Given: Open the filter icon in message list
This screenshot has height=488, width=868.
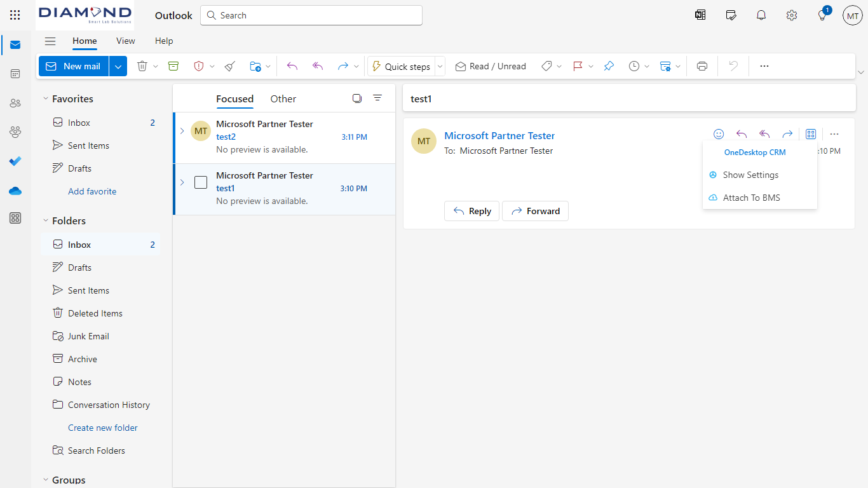Looking at the screenshot, I should coord(377,98).
